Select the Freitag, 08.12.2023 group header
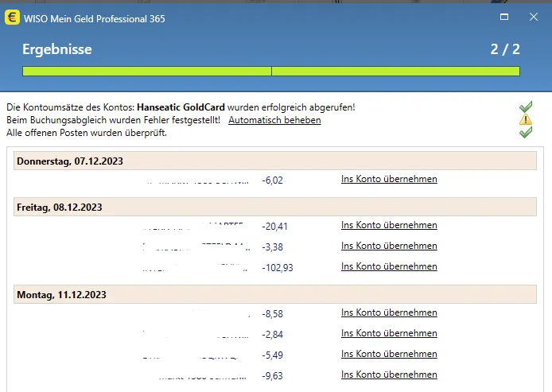Viewport: 552px width, 392px height. tap(59, 208)
